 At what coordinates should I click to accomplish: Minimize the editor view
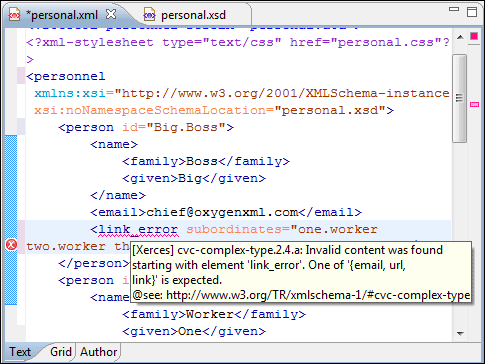point(454,9)
